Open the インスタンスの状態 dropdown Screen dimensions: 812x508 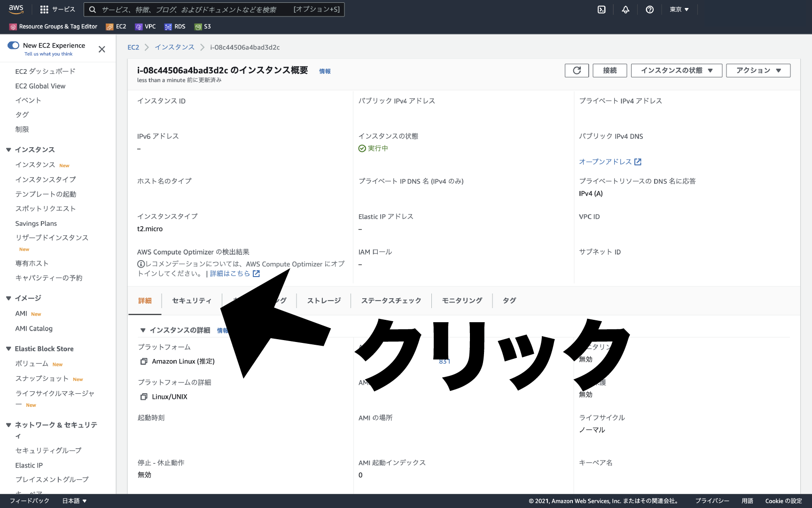coord(677,71)
